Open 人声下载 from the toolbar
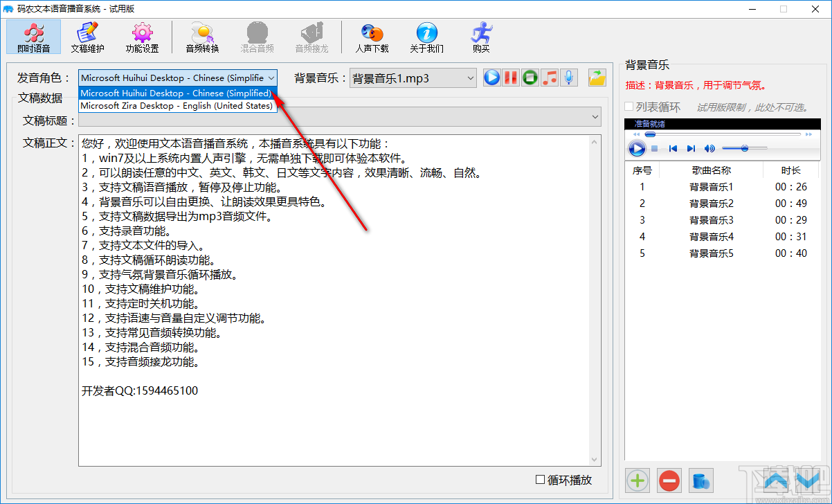This screenshot has width=832, height=504. (x=372, y=37)
